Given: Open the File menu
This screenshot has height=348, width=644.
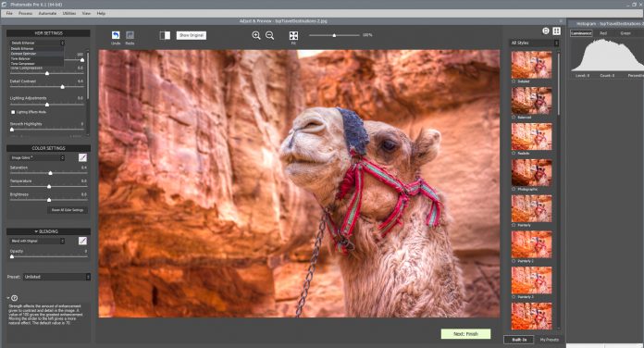Looking at the screenshot, I should click(9, 14).
